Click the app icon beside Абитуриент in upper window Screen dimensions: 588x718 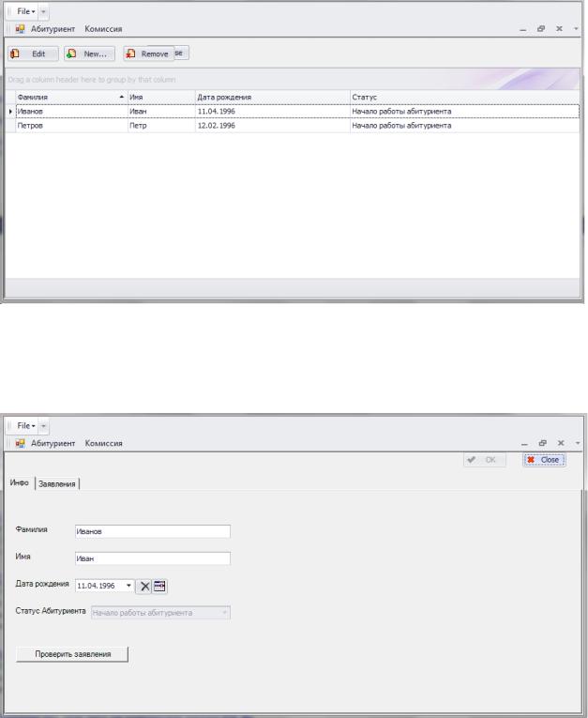tap(20, 29)
